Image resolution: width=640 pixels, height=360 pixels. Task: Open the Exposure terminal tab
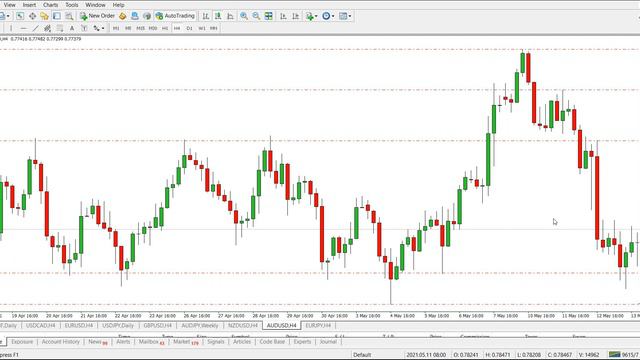[x=22, y=342]
